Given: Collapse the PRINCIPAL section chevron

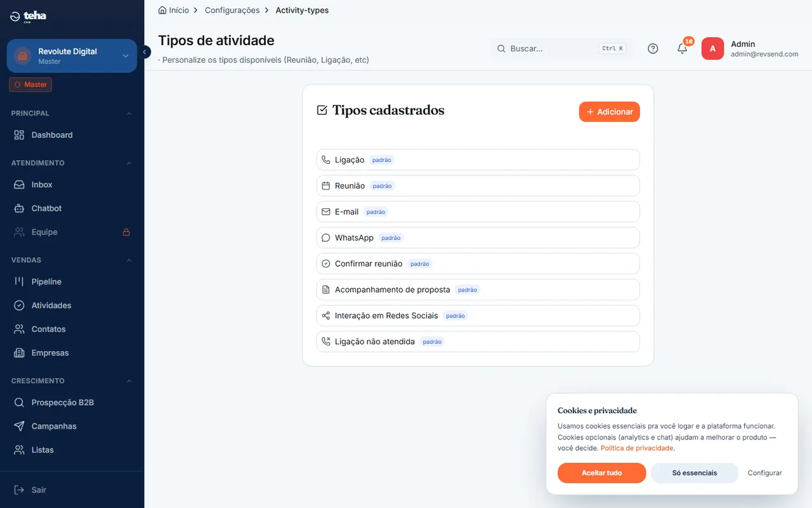Looking at the screenshot, I should click(x=129, y=114).
